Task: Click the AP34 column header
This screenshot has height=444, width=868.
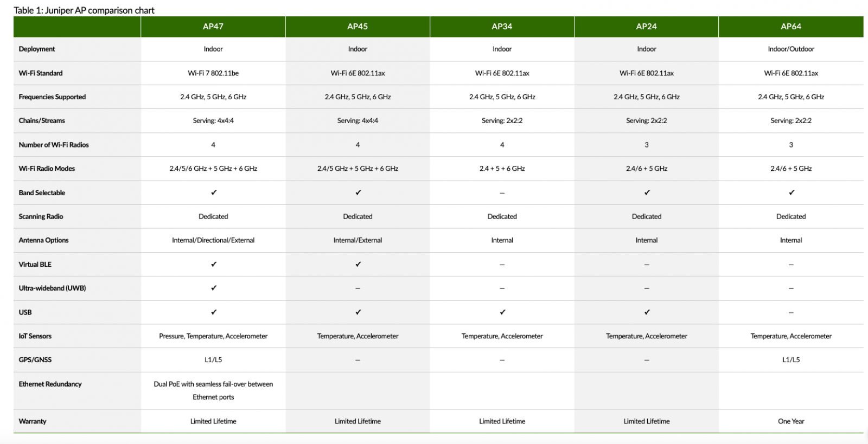Action: (502, 27)
